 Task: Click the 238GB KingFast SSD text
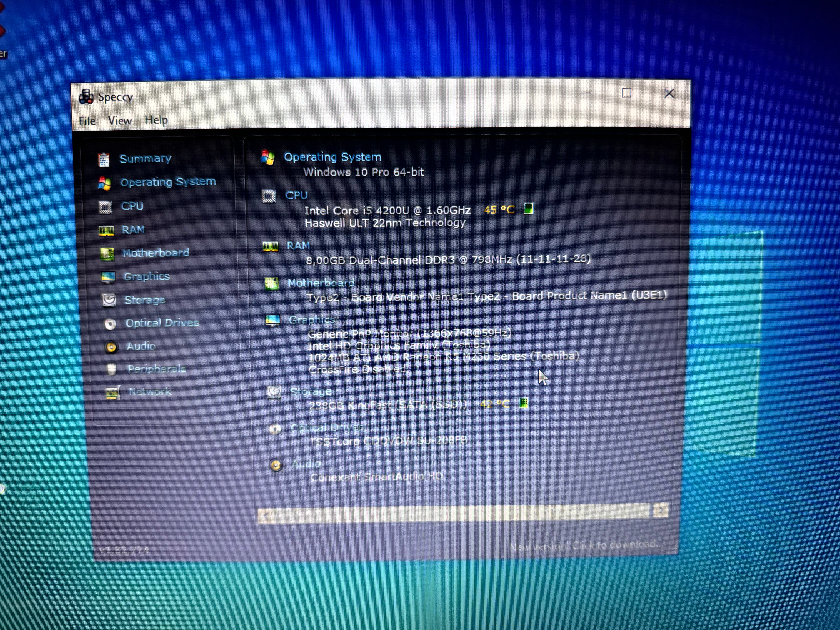[388, 405]
